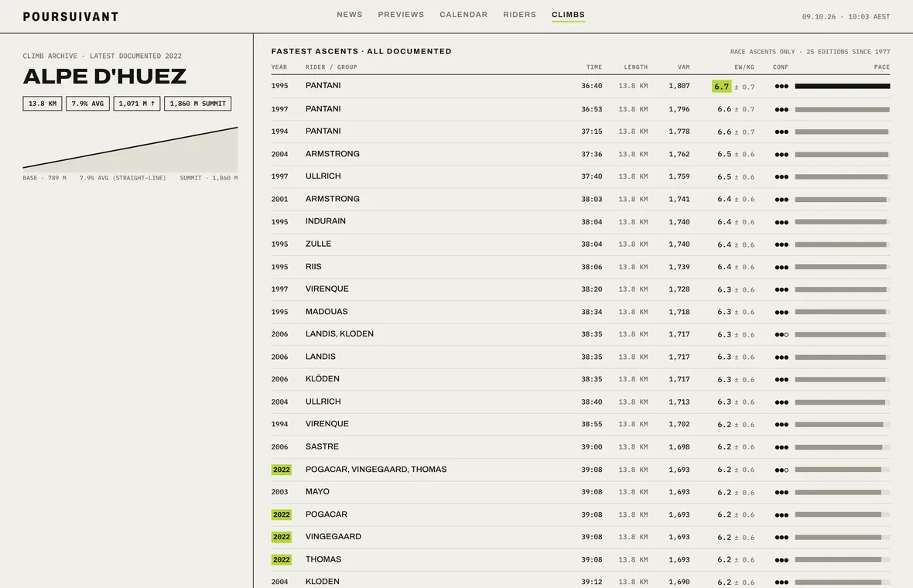The height and width of the screenshot is (588, 913).
Task: Click the 2022 year tag beside POGACAR, VINGEGAARD, THOMAS
Action: (x=281, y=470)
